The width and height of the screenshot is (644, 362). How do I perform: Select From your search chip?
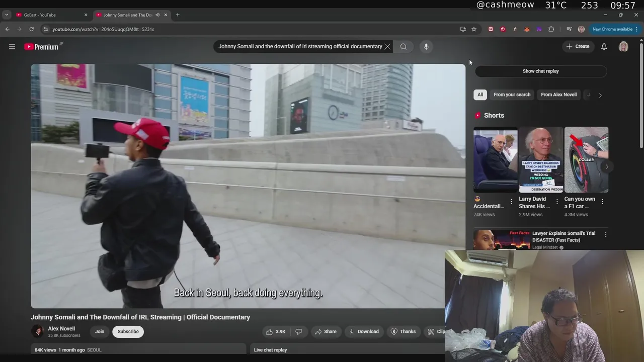(512, 95)
